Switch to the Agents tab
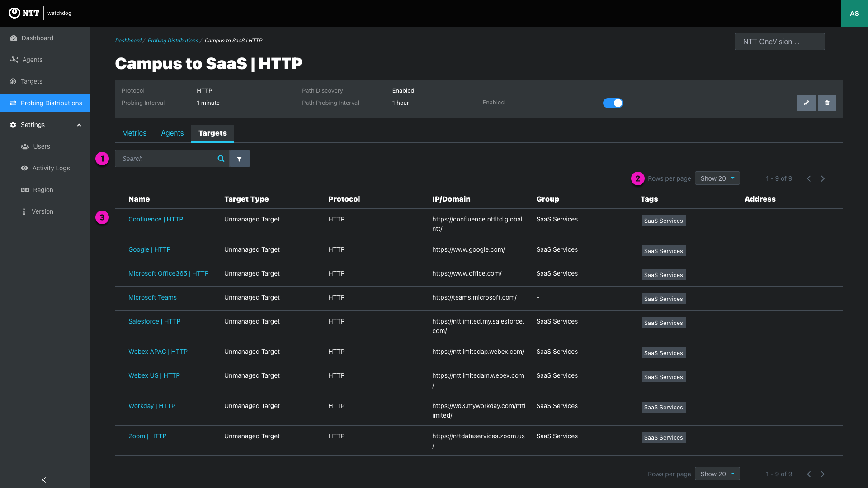This screenshot has height=488, width=868. (x=172, y=133)
